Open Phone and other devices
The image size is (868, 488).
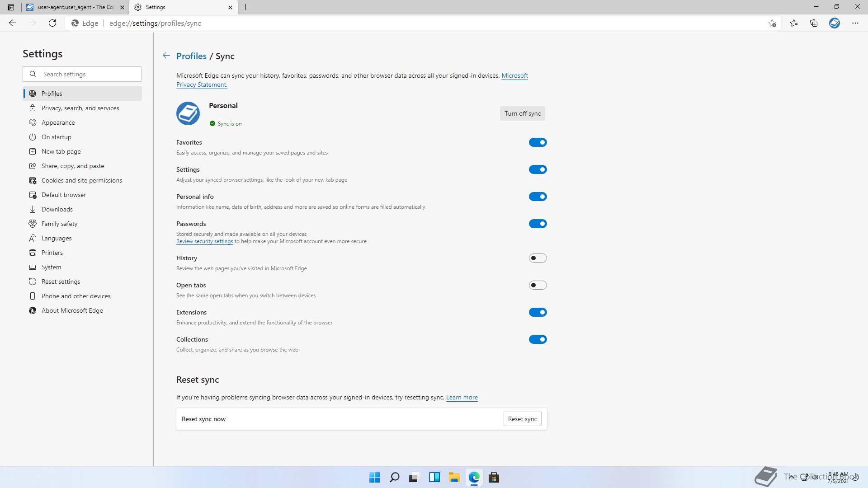(82, 296)
